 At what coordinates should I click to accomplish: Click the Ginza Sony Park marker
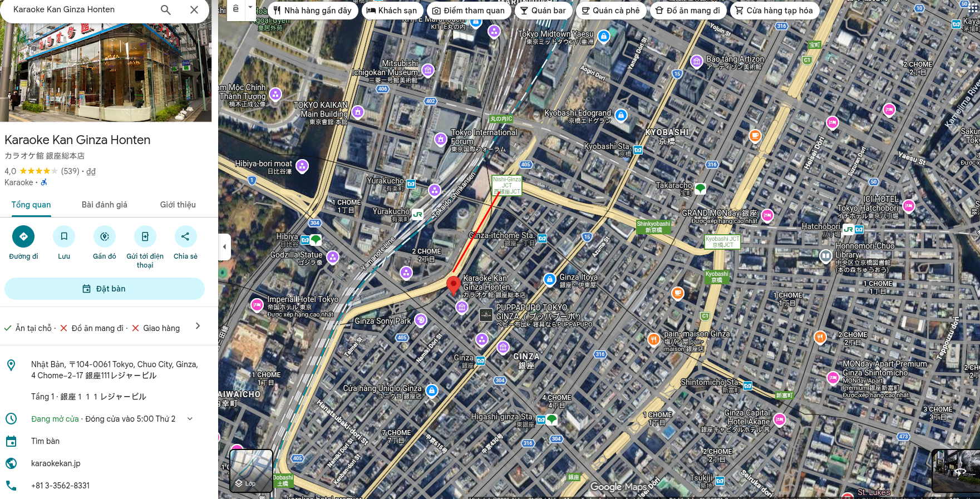[421, 320]
